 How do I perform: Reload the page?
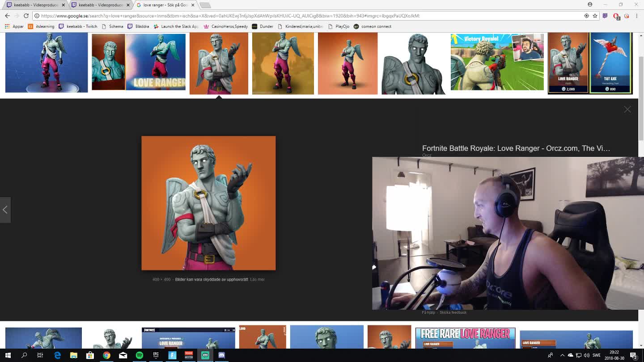click(26, 16)
